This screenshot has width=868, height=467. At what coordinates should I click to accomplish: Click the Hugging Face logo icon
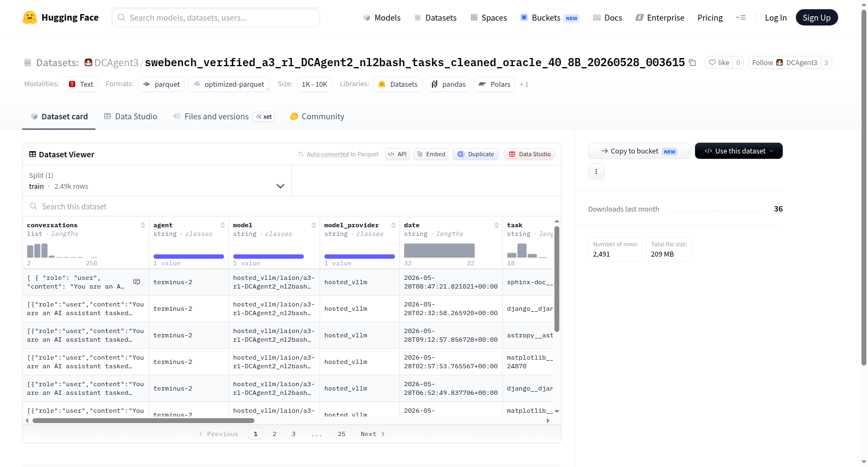pyautogui.click(x=30, y=17)
